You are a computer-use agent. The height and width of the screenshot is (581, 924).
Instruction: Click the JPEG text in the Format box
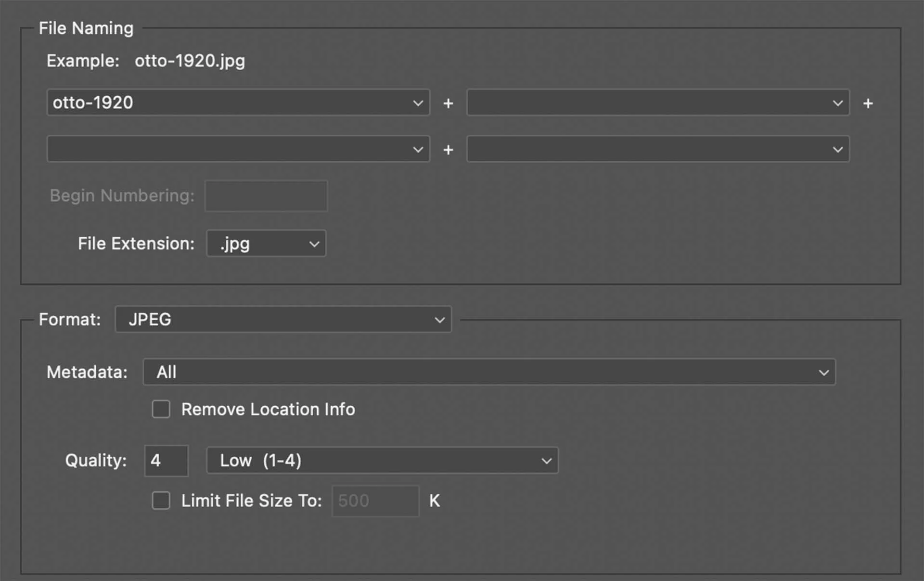pos(149,319)
